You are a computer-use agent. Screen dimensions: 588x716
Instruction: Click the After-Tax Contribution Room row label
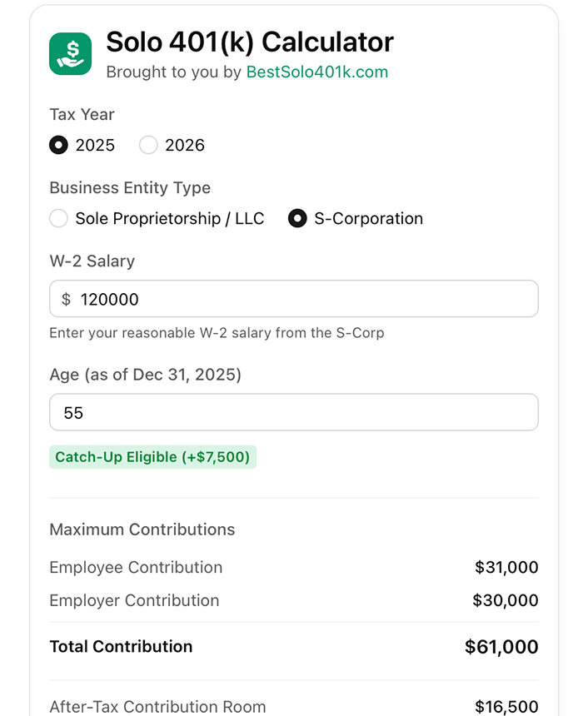157,707
